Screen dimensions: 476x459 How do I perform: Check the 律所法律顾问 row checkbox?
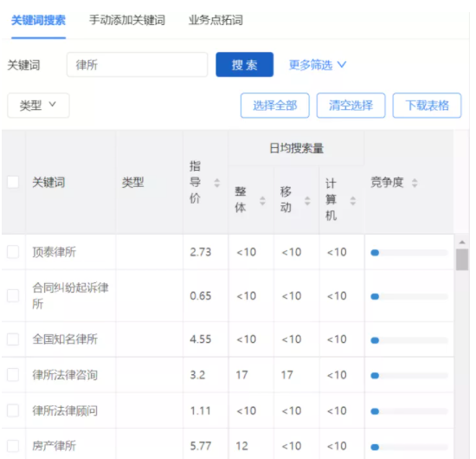pos(13,411)
